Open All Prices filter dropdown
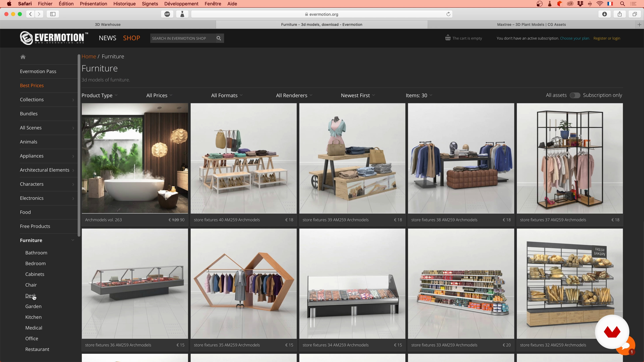Screen dimensions: 644x362 (x=159, y=95)
